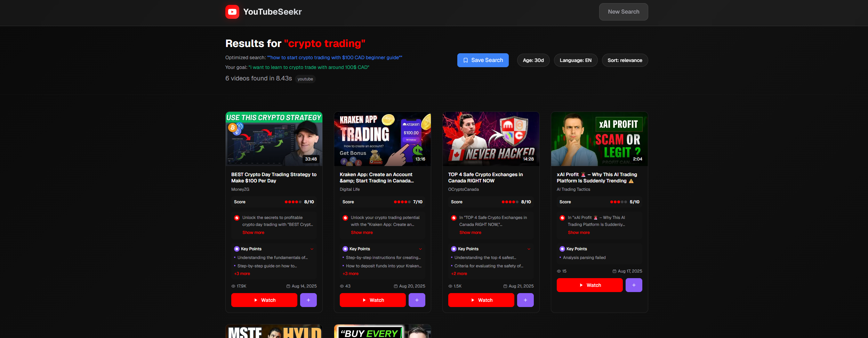Click the New Search button
This screenshot has width=868, height=338.
(623, 12)
